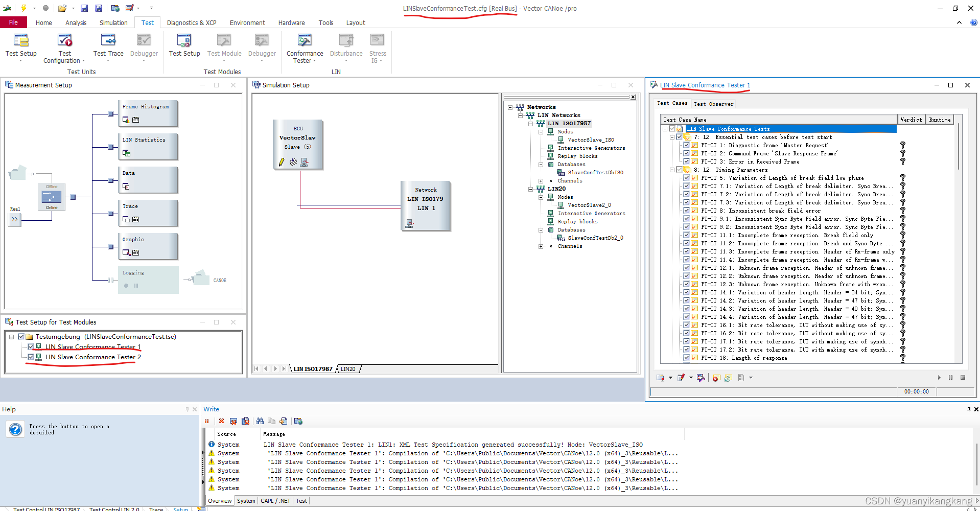Toggle checkbox of LIN Slave Conformance Tests root

pyautogui.click(x=672, y=129)
